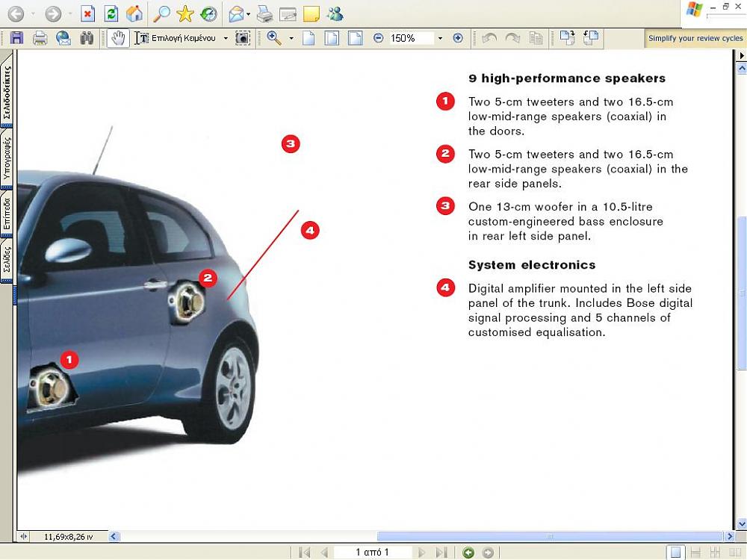Email the PDF with globe-envelope icon
This screenshot has width=747, height=560.
63,37
